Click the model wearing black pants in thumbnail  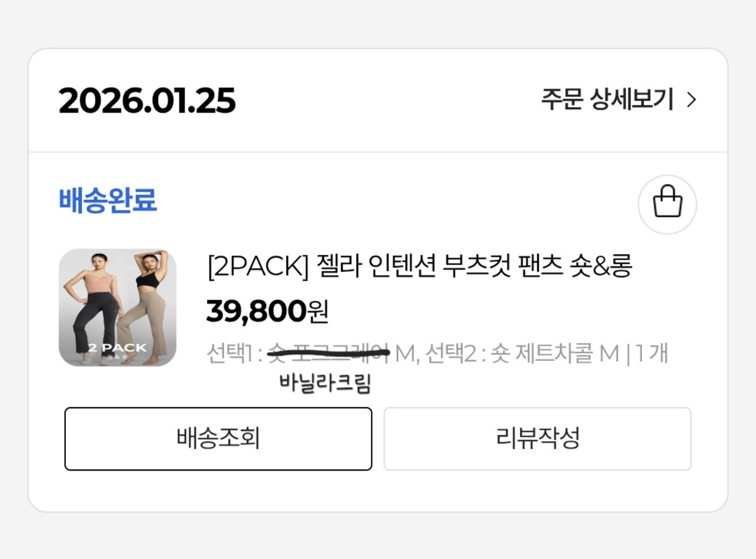[x=95, y=306]
